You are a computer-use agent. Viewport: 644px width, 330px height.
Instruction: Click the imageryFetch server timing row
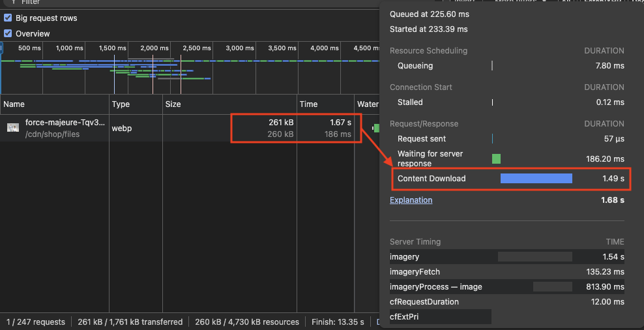pyautogui.click(x=507, y=272)
